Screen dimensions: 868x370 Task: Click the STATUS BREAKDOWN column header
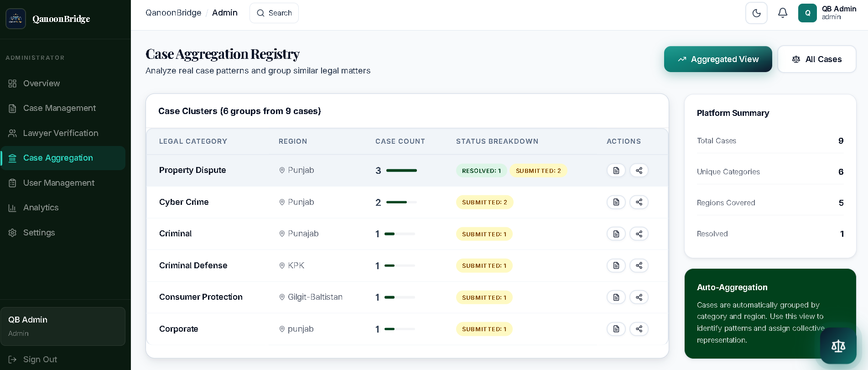(x=497, y=141)
